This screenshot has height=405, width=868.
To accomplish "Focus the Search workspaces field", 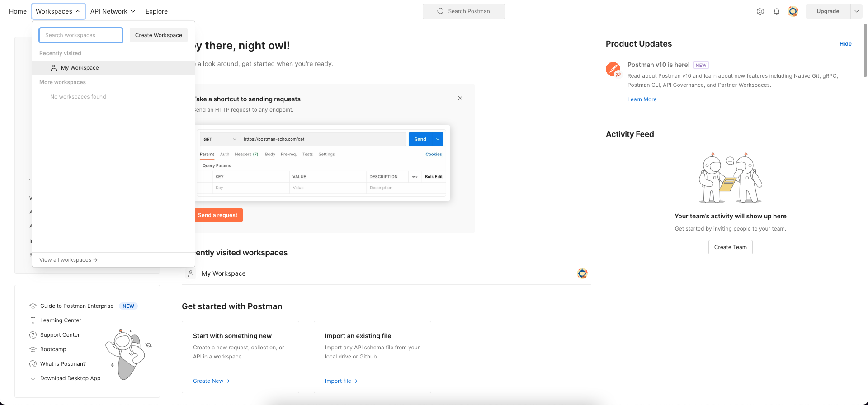I will pos(81,35).
